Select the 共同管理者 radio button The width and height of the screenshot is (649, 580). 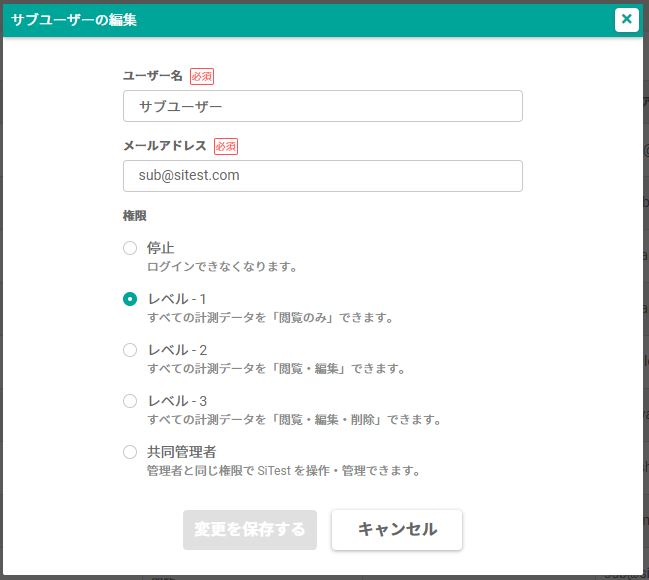[x=130, y=452]
